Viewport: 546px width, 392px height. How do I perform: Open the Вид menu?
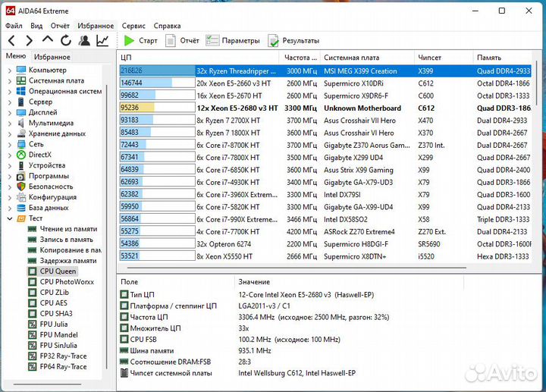coord(36,26)
